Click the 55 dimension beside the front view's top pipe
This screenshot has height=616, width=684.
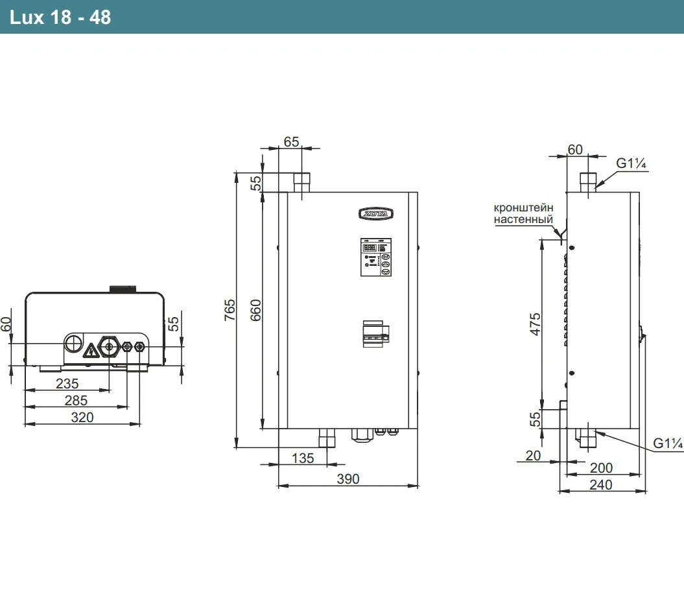point(255,183)
